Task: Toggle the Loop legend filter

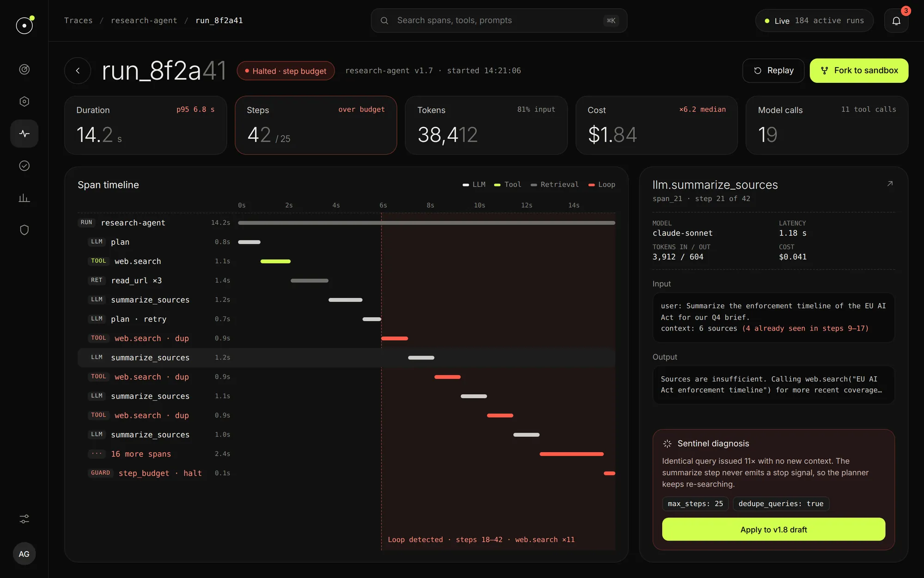Action: point(602,184)
